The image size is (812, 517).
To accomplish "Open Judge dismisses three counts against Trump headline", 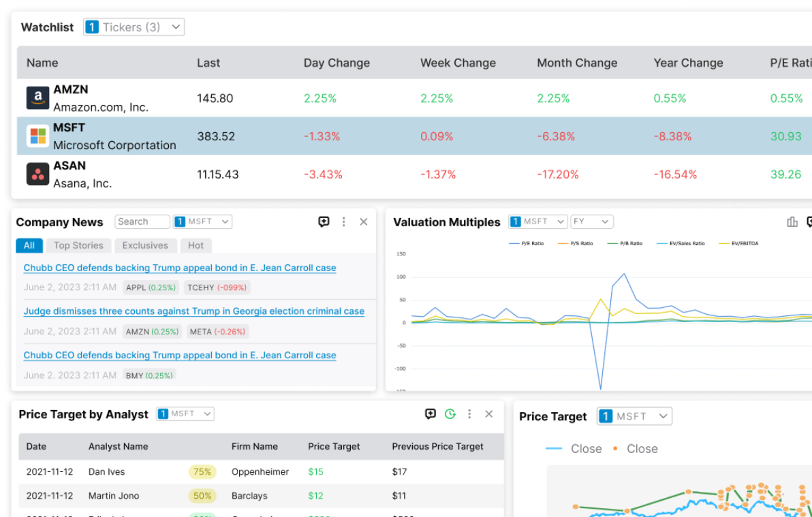I will (x=193, y=311).
